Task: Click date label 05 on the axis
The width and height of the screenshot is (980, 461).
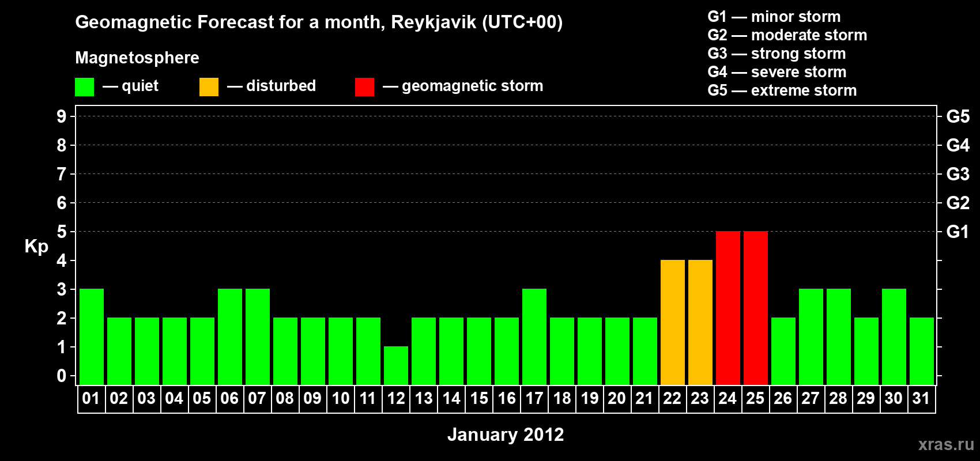Action: tap(202, 398)
